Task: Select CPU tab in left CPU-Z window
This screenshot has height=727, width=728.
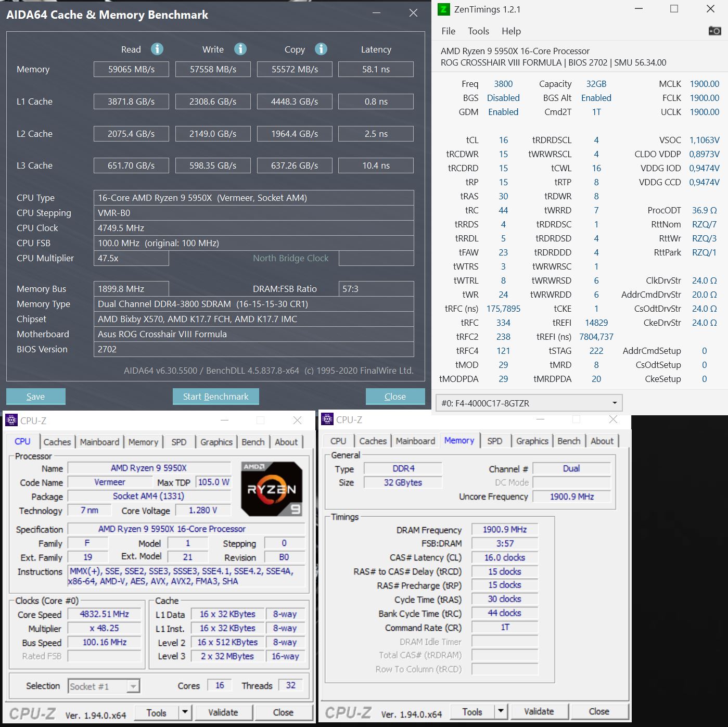Action: pyautogui.click(x=22, y=441)
